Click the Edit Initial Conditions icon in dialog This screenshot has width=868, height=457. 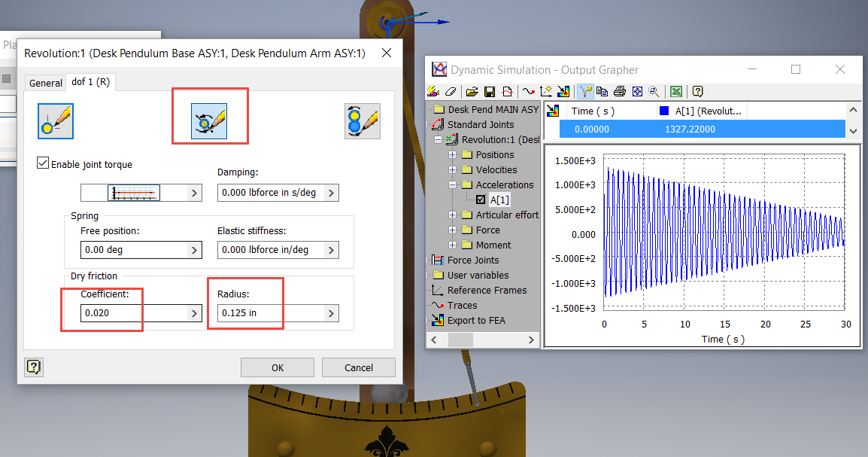(56, 120)
